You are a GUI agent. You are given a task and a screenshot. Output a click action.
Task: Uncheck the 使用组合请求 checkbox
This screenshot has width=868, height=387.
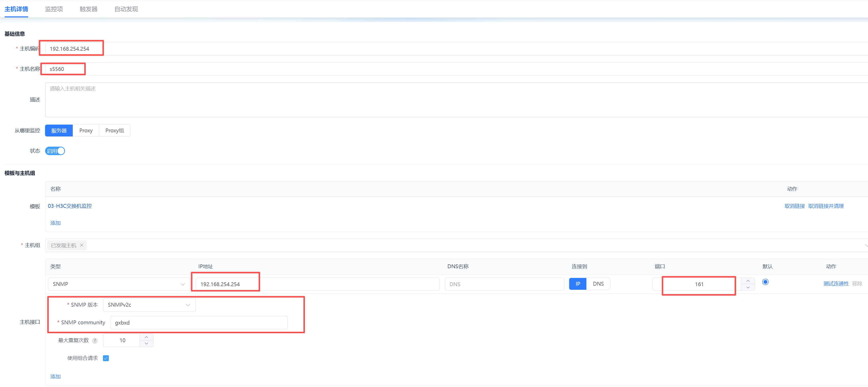pos(106,358)
